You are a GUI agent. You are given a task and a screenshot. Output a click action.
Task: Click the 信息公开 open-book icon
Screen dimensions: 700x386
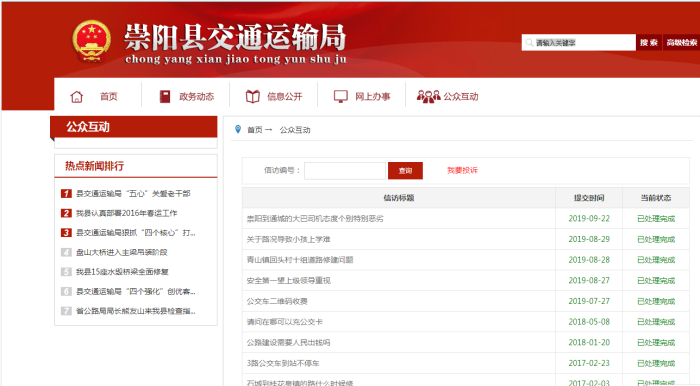[x=253, y=96]
